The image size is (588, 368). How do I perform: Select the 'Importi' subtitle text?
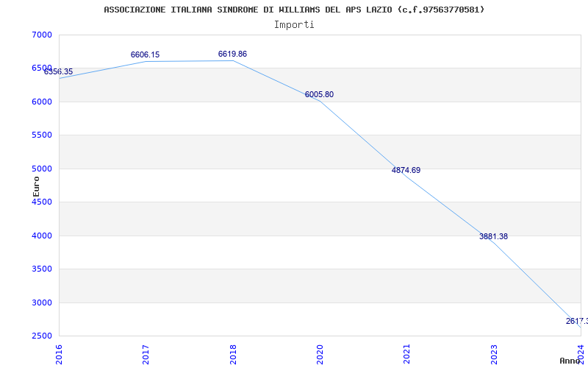[x=294, y=25]
